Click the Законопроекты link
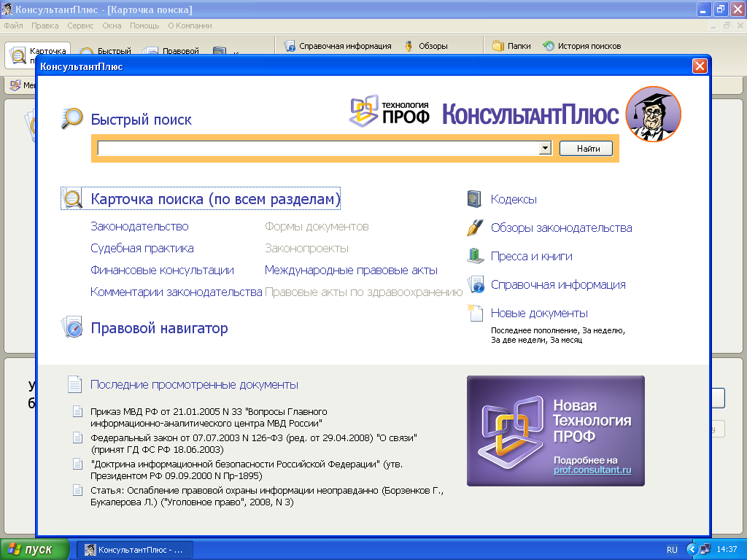The width and height of the screenshot is (747, 560). (306, 248)
